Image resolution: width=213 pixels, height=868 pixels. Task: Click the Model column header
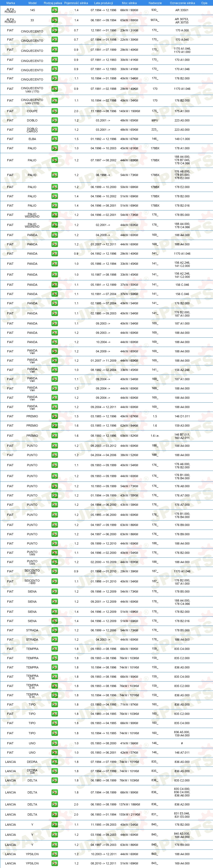click(32, 3)
